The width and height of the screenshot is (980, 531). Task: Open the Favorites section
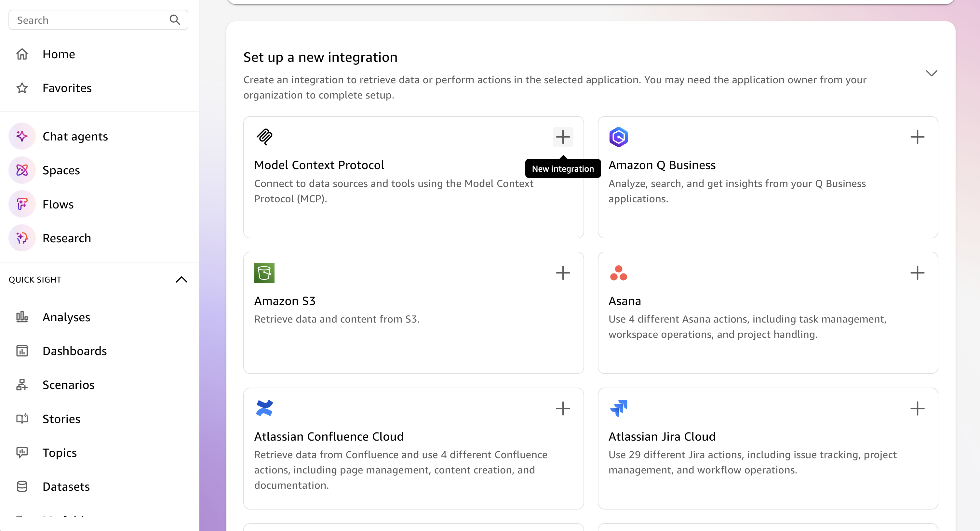[x=67, y=87]
